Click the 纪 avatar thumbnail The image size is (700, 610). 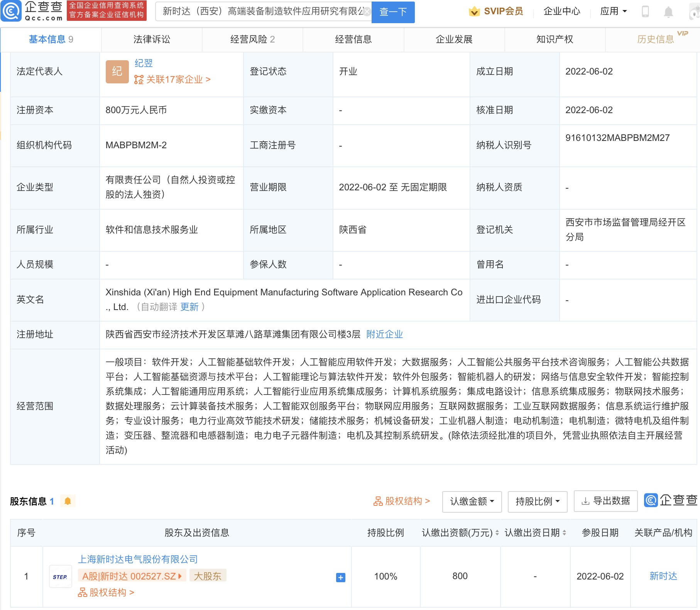(x=117, y=71)
